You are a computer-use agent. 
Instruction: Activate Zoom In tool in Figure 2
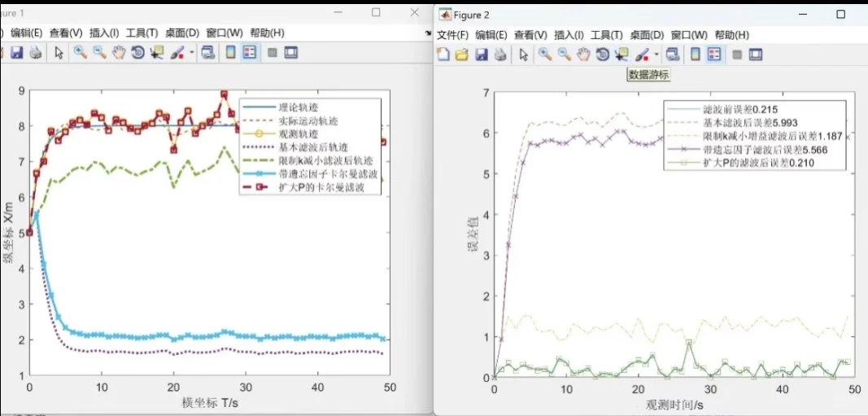(545, 54)
